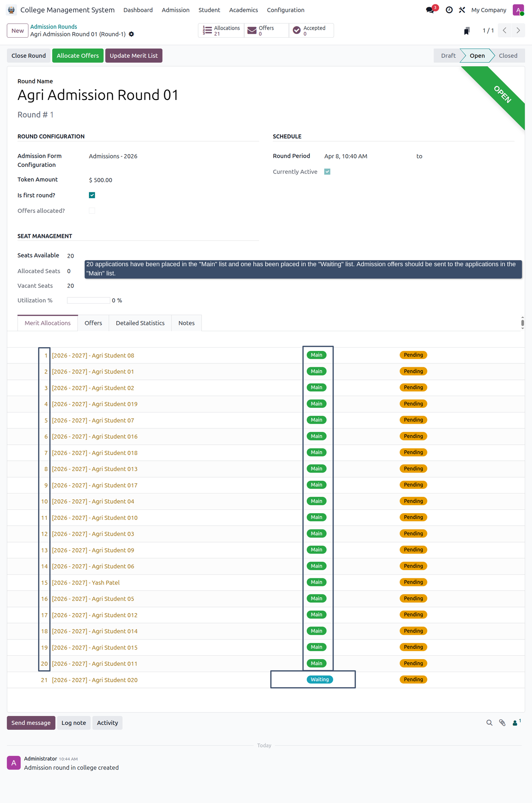Viewport: 532px width, 803px height.
Task: Open the activities clock icon
Action: click(x=449, y=10)
